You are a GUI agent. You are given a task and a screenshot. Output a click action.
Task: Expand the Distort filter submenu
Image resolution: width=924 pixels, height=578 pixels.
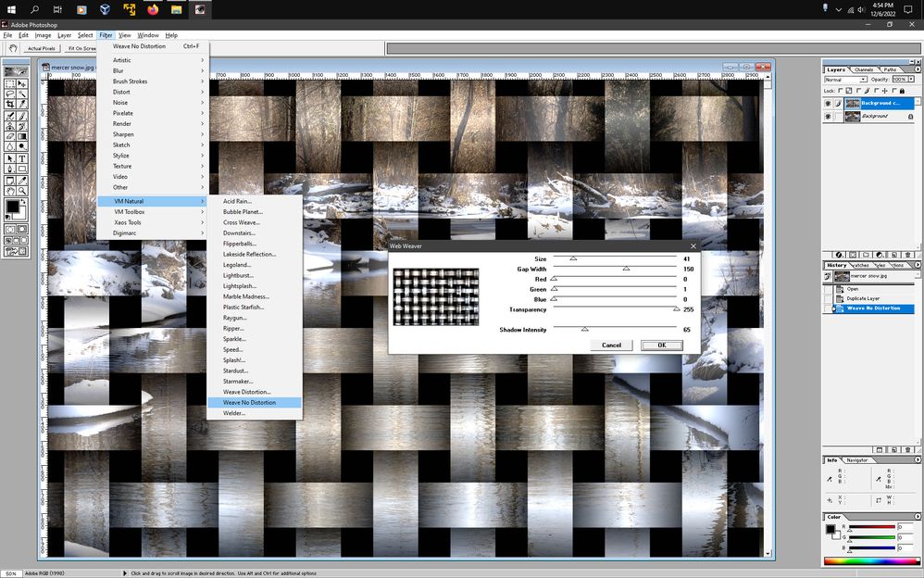pyautogui.click(x=152, y=92)
